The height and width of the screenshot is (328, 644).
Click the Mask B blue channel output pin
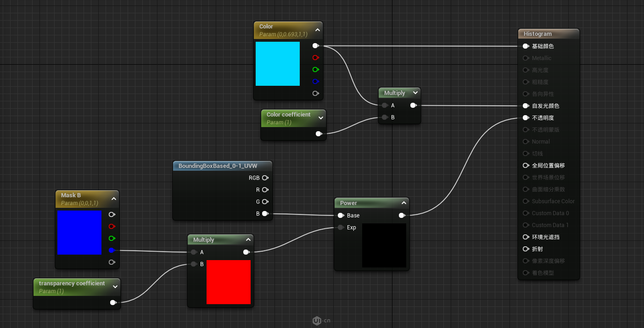click(112, 250)
